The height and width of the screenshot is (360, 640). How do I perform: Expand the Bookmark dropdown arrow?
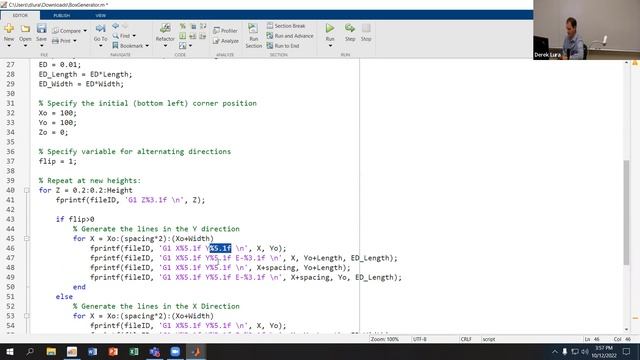point(147,46)
